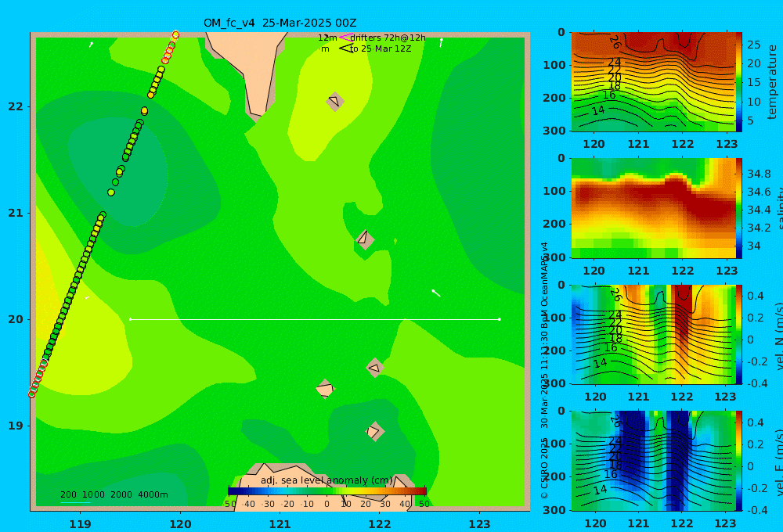Image resolution: width=783 pixels, height=532 pixels.
Task: Select the island marker near 18.95N 122E
Action: (374, 431)
